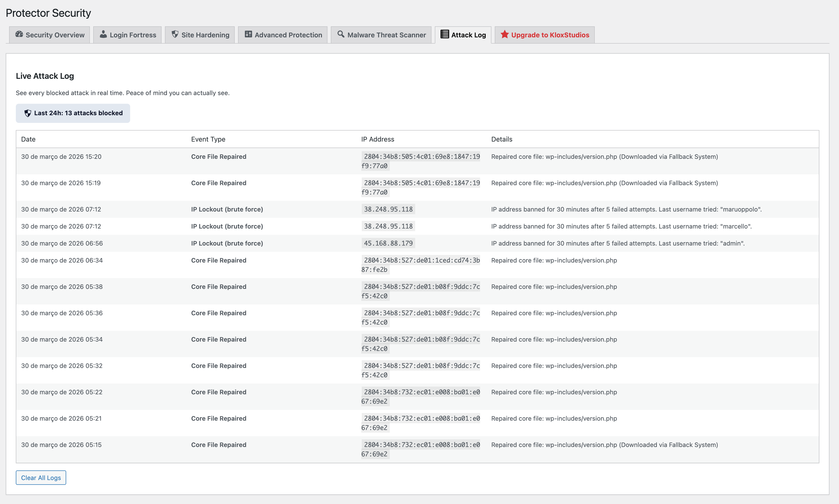The width and height of the screenshot is (839, 504).
Task: Open the Site Hardening tab
Action: point(200,35)
